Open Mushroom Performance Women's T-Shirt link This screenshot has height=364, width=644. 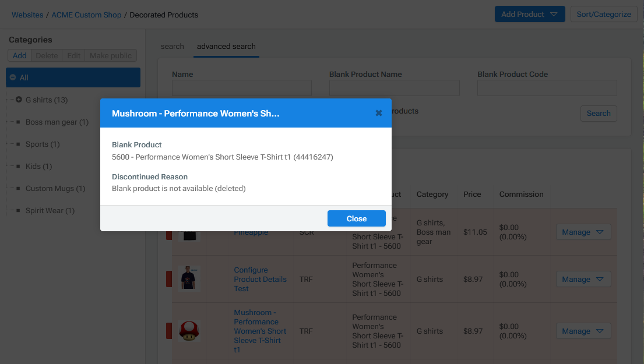point(260,331)
